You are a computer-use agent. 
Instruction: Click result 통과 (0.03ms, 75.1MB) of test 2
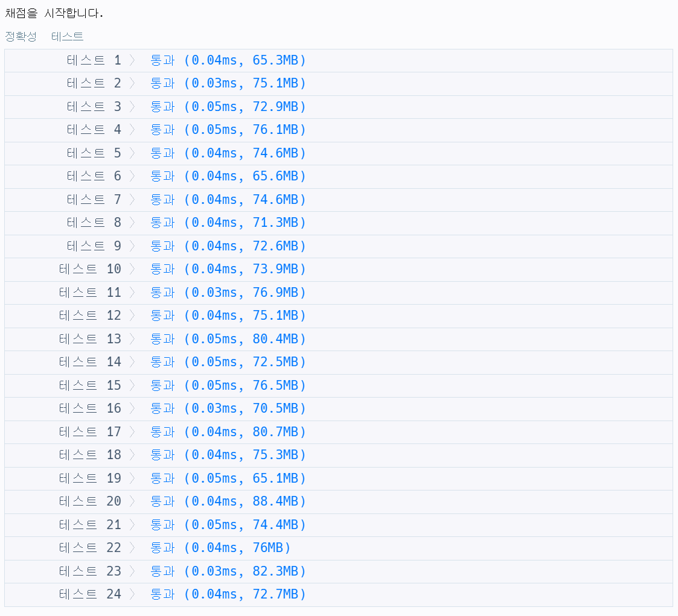coord(228,83)
